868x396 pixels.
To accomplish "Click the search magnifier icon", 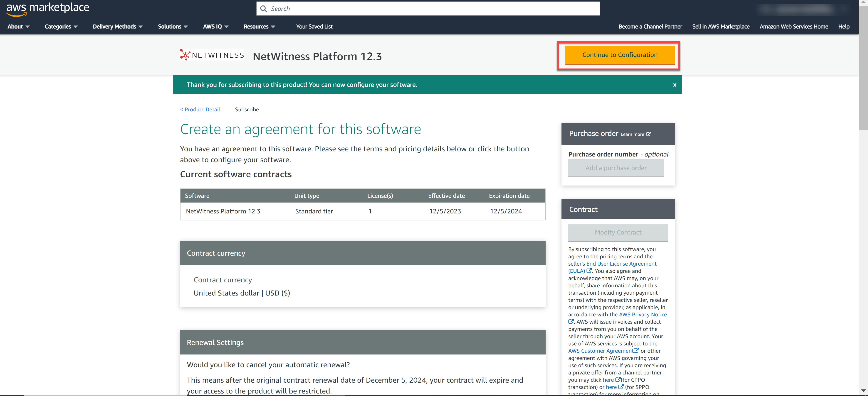I will click(x=264, y=9).
